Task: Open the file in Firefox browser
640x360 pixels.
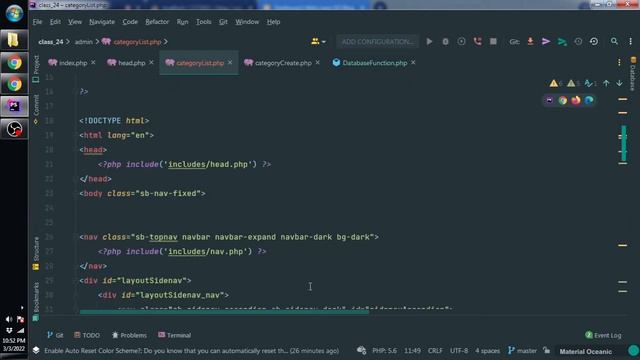Action: coord(576,100)
